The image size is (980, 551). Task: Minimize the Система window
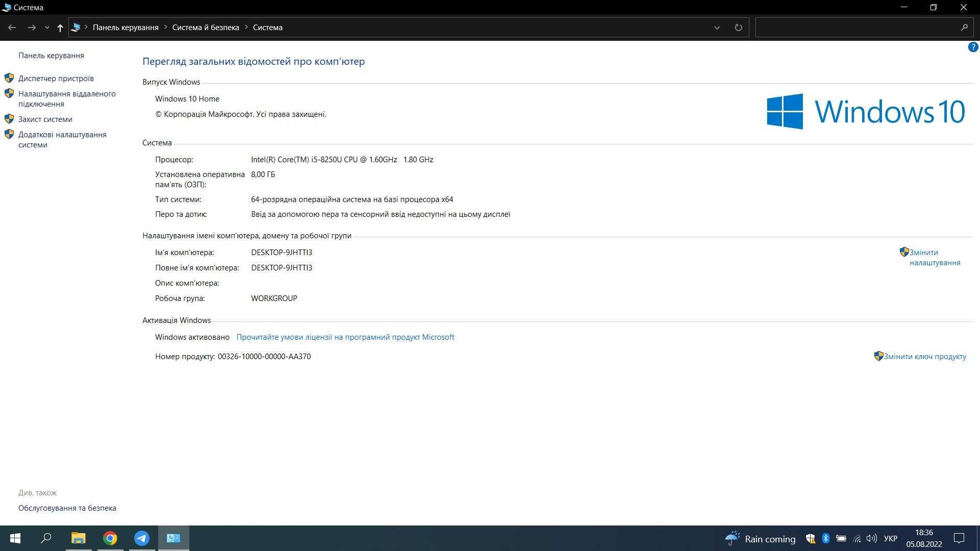pyautogui.click(x=904, y=7)
